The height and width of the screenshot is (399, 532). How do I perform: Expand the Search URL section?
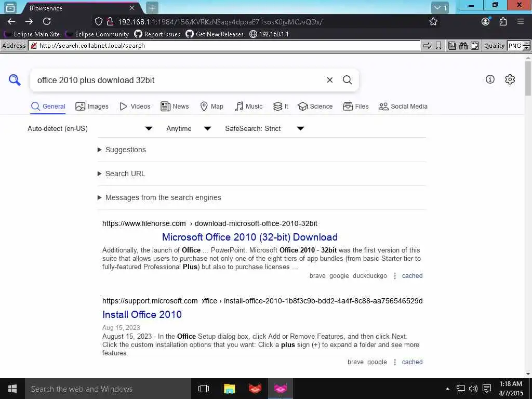(122, 174)
